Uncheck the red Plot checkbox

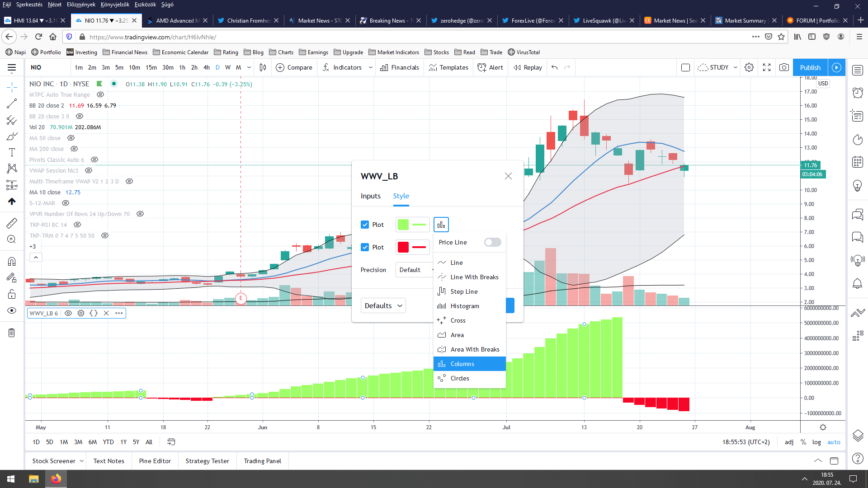365,247
